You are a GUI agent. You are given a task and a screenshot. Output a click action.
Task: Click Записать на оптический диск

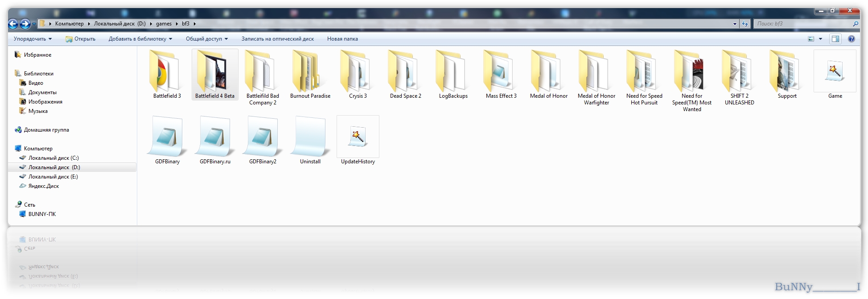coord(278,39)
